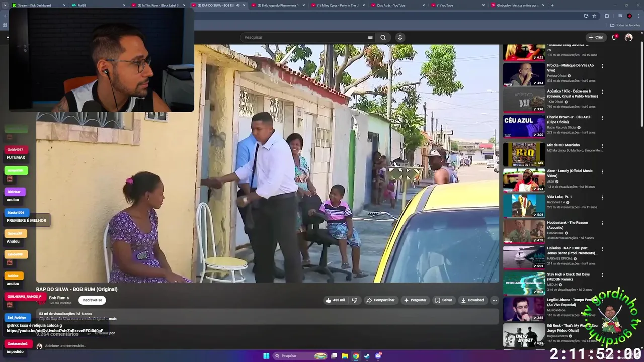644x362 pixels.
Task: Open File Explorer from the taskbar
Action: pos(345,356)
